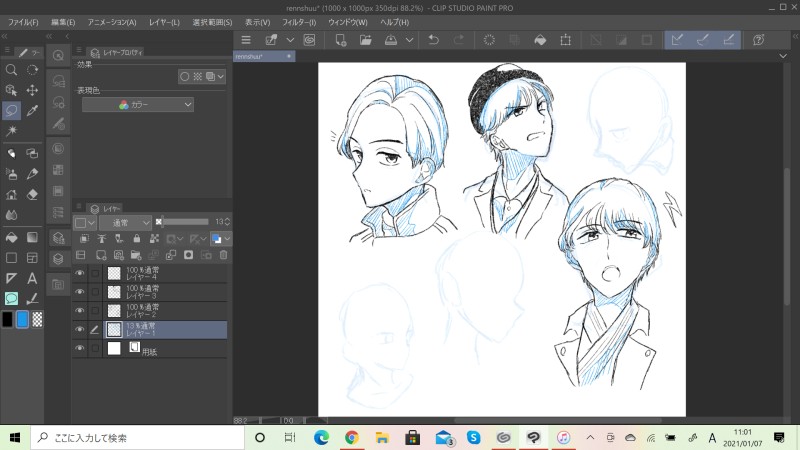Screen dimensions: 800x450
Task: Select the Object operation tool
Action: click(11, 90)
